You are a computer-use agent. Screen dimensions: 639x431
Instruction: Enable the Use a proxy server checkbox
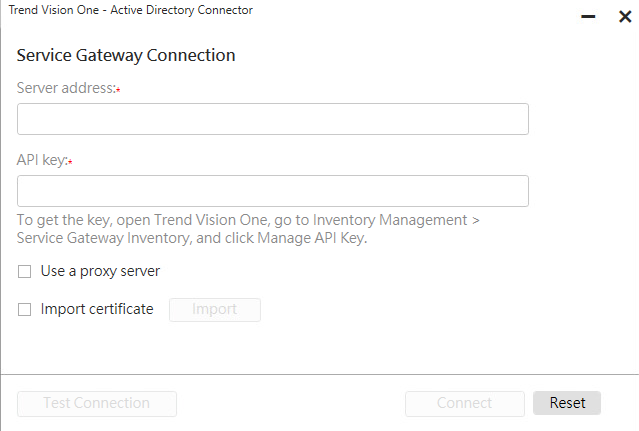tap(25, 271)
